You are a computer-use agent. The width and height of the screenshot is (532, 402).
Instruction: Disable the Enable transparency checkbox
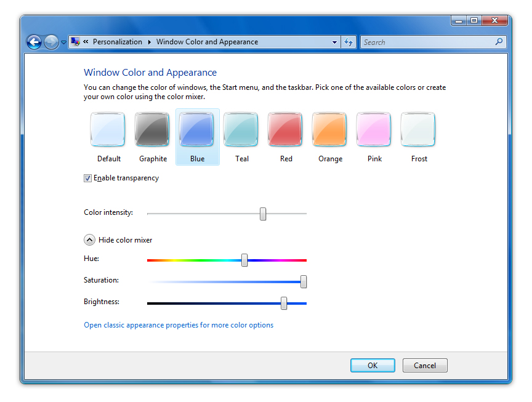pyautogui.click(x=88, y=179)
